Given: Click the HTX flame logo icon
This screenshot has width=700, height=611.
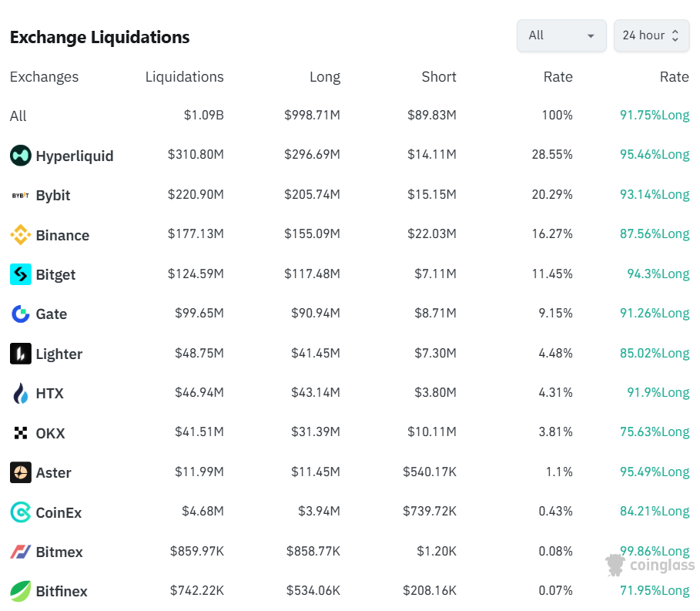Looking at the screenshot, I should coord(21,394).
